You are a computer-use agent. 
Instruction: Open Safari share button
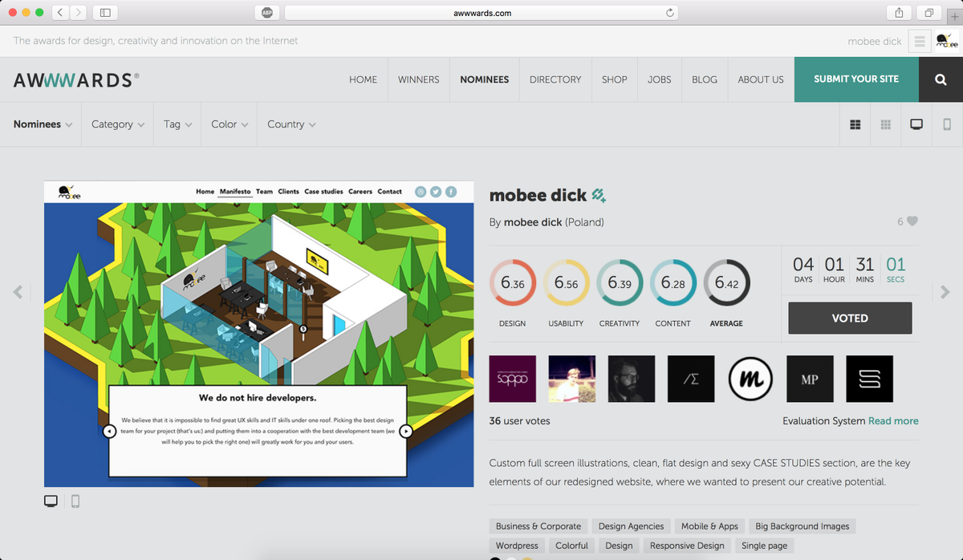coord(899,13)
